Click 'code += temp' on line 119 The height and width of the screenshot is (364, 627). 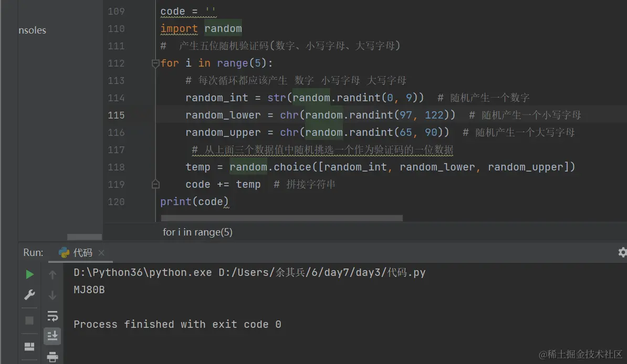[x=223, y=184]
